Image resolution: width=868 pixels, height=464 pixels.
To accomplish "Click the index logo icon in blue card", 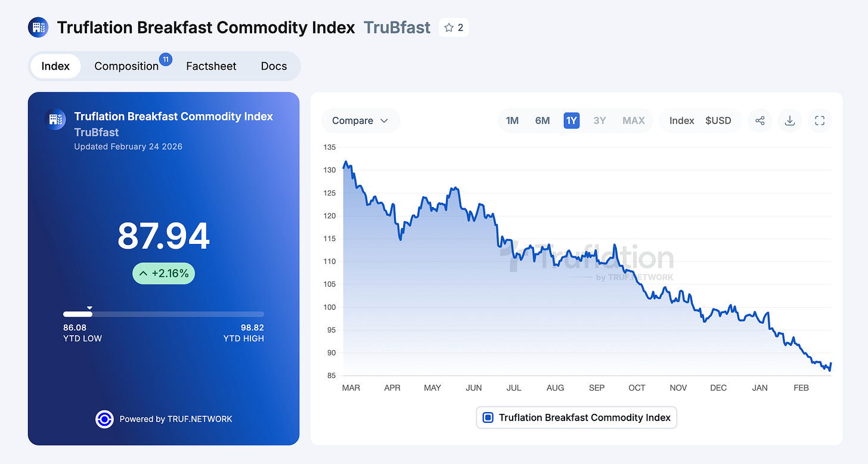I will point(55,119).
